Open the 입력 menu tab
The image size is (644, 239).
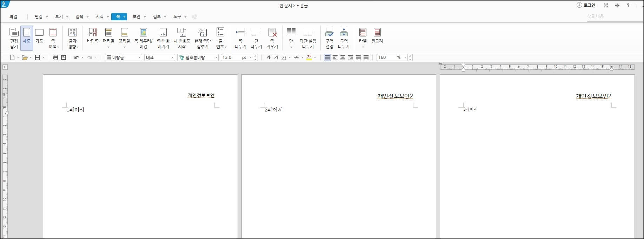pos(79,16)
